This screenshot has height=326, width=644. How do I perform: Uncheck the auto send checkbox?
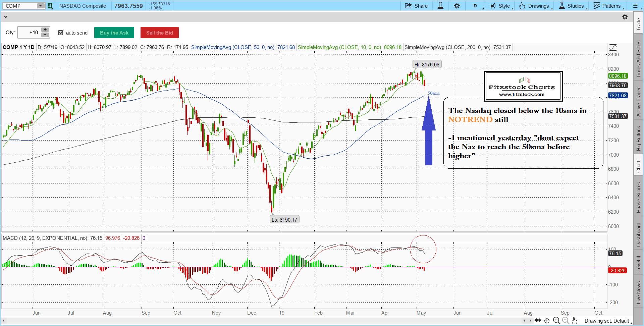click(x=61, y=33)
